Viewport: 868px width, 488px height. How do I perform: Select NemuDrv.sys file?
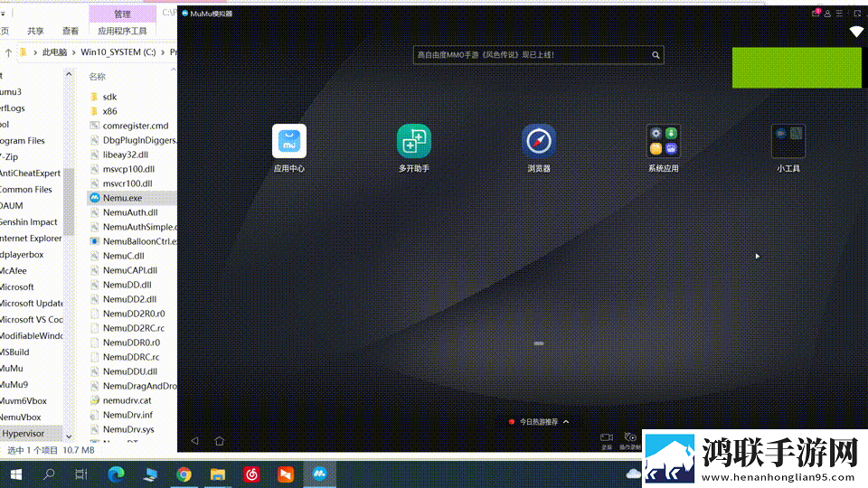click(x=128, y=428)
